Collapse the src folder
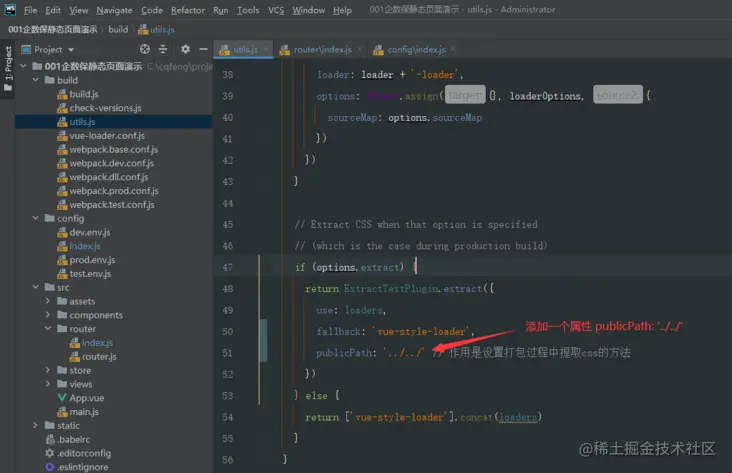 tap(35, 287)
